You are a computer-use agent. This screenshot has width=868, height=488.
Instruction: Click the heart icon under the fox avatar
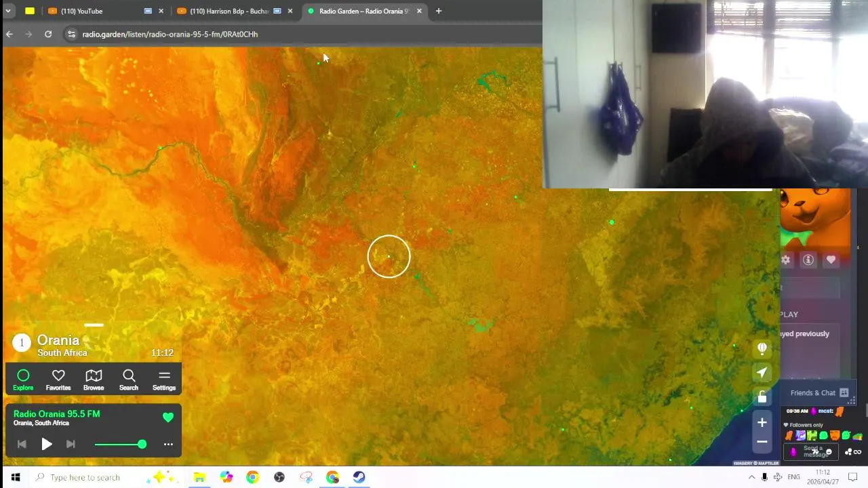pos(831,260)
